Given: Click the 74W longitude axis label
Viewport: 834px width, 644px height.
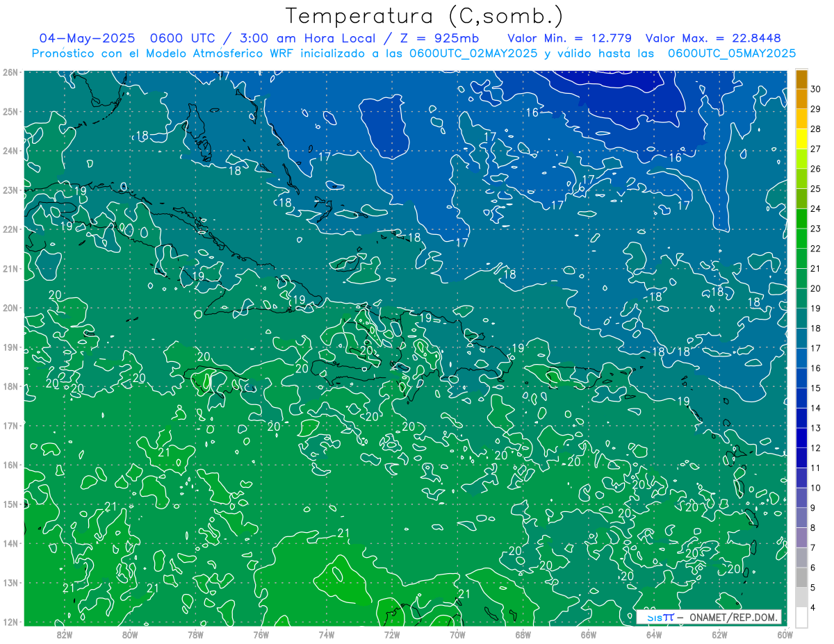Looking at the screenshot, I should click(326, 634).
